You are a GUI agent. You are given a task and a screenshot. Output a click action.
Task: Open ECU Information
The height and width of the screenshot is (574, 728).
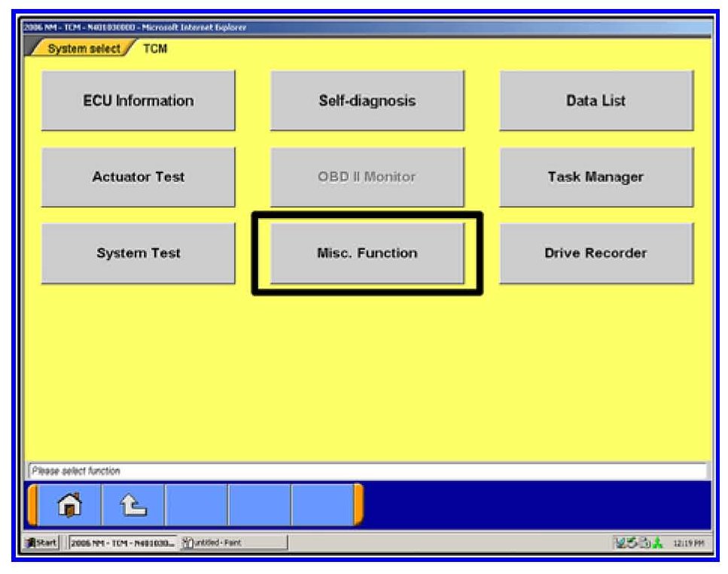(x=138, y=101)
